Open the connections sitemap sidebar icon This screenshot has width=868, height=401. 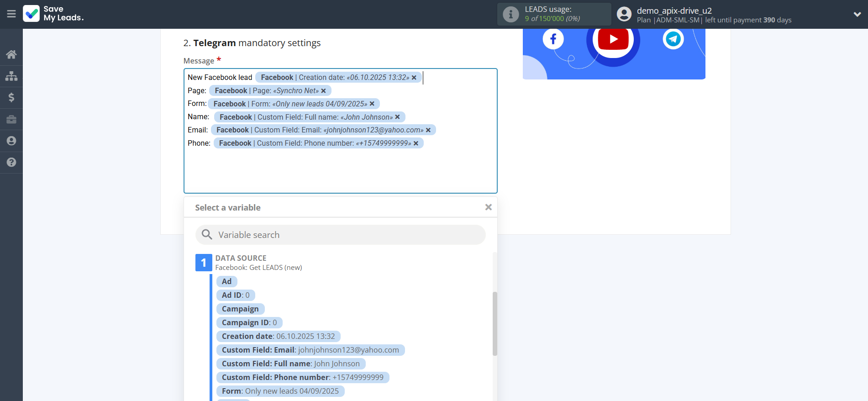11,76
